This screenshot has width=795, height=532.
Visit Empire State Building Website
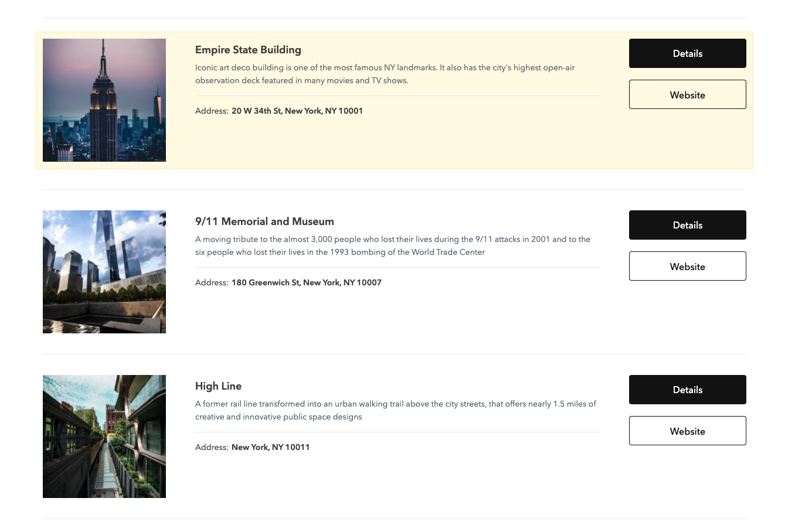click(x=687, y=94)
